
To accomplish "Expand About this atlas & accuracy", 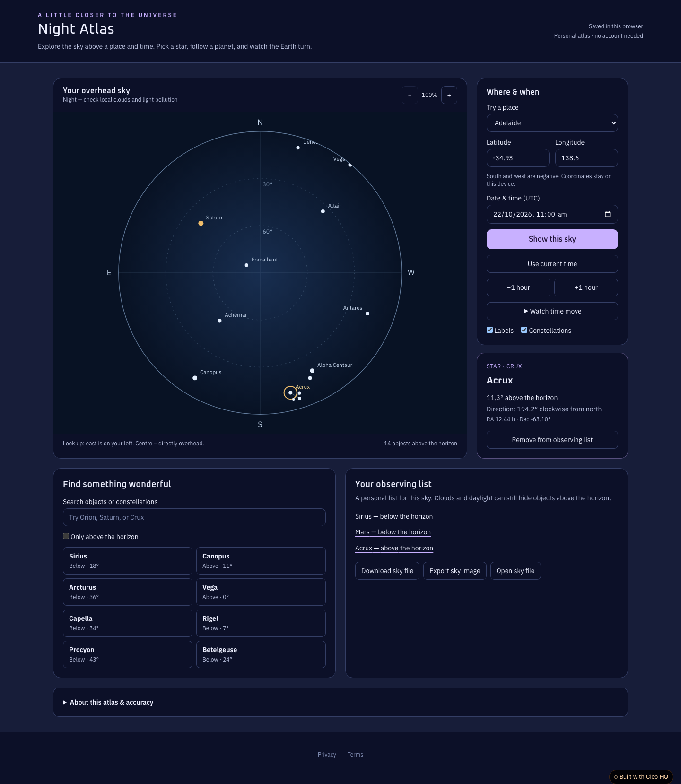I will pos(112,702).
